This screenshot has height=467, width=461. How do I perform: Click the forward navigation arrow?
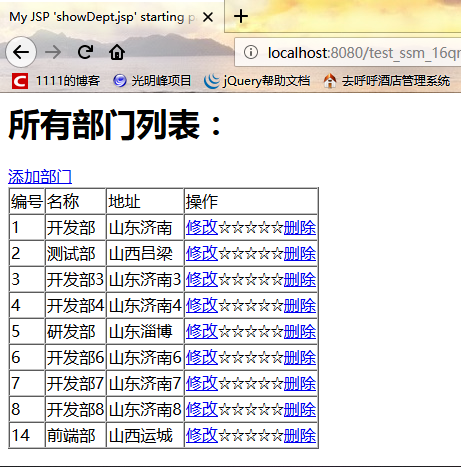(x=53, y=52)
